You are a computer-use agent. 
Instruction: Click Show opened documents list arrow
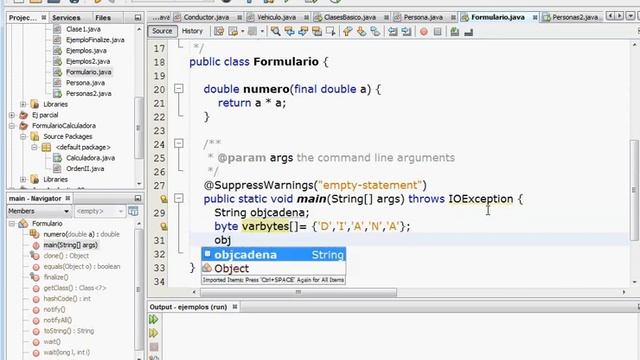coord(630,16)
